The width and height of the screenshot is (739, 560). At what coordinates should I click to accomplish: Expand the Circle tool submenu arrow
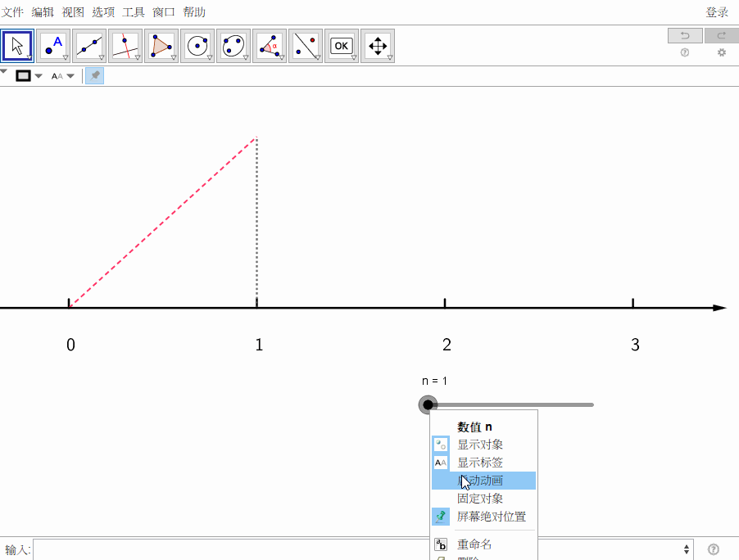pos(210,57)
